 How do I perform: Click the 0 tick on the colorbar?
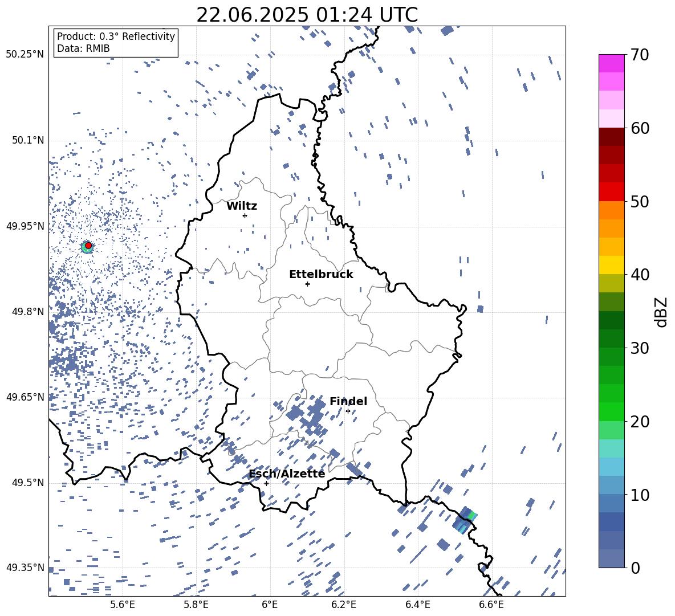coord(635,568)
